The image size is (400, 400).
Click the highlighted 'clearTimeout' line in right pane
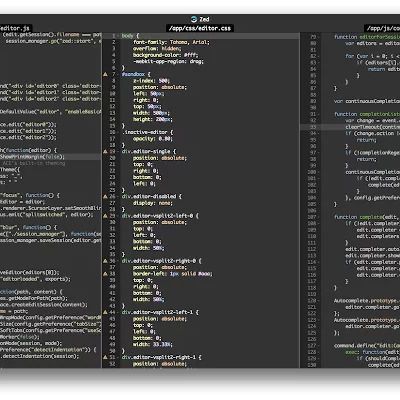click(x=373, y=127)
